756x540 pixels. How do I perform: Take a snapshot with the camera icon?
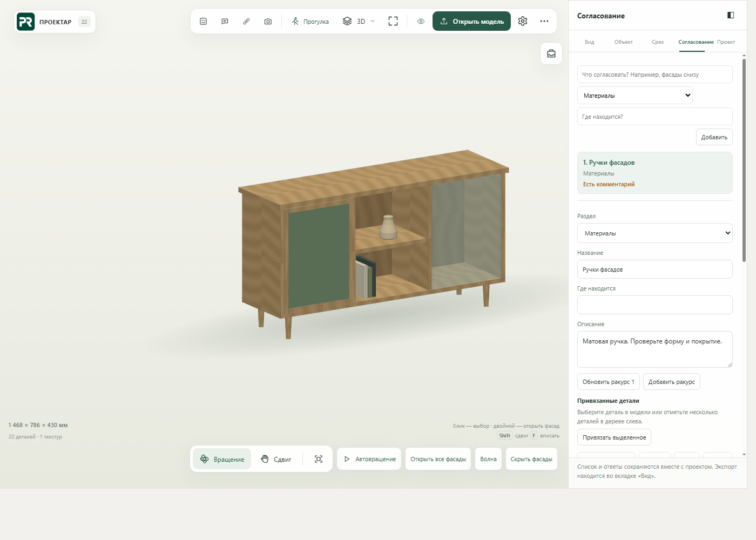pos(268,22)
